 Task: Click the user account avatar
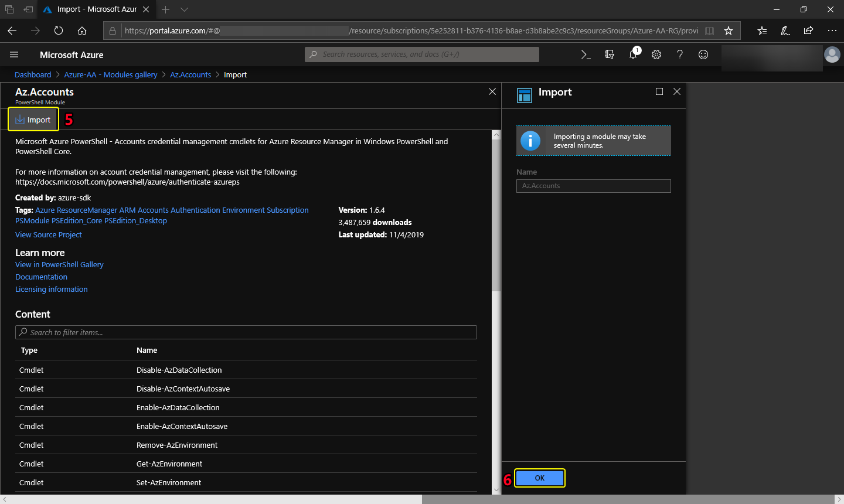tap(832, 55)
